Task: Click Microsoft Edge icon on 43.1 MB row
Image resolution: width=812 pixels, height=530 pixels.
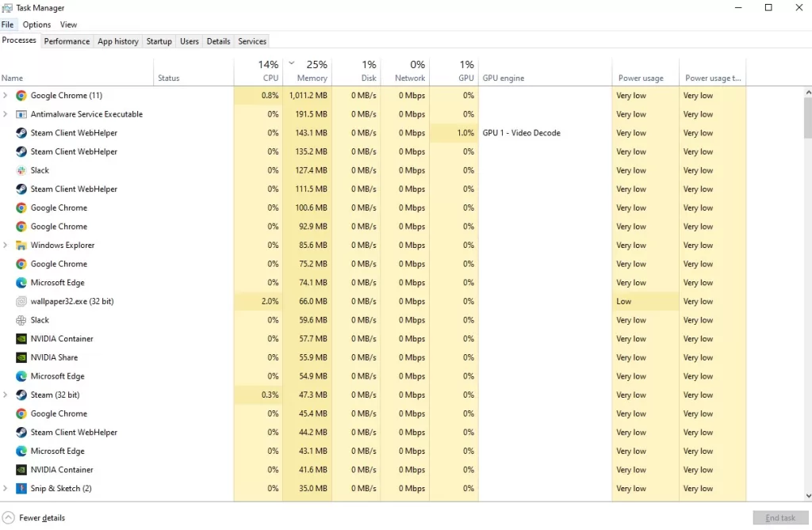Action: pyautogui.click(x=21, y=452)
